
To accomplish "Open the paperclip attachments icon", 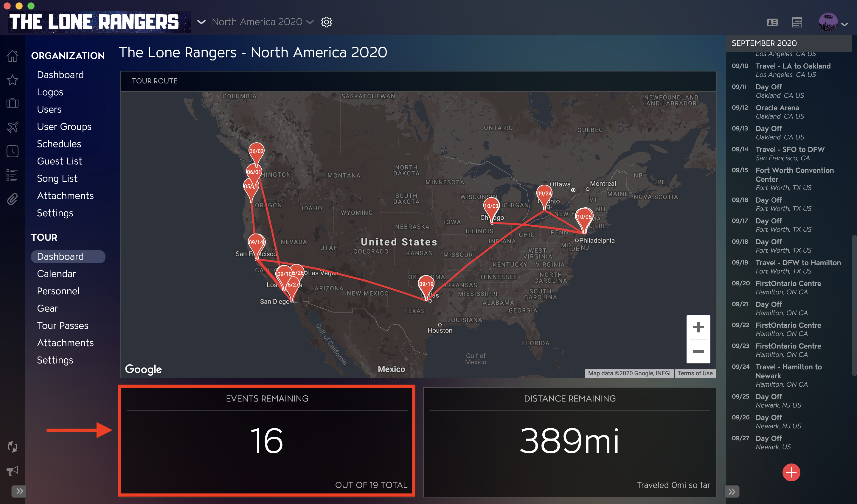I will tap(12, 199).
